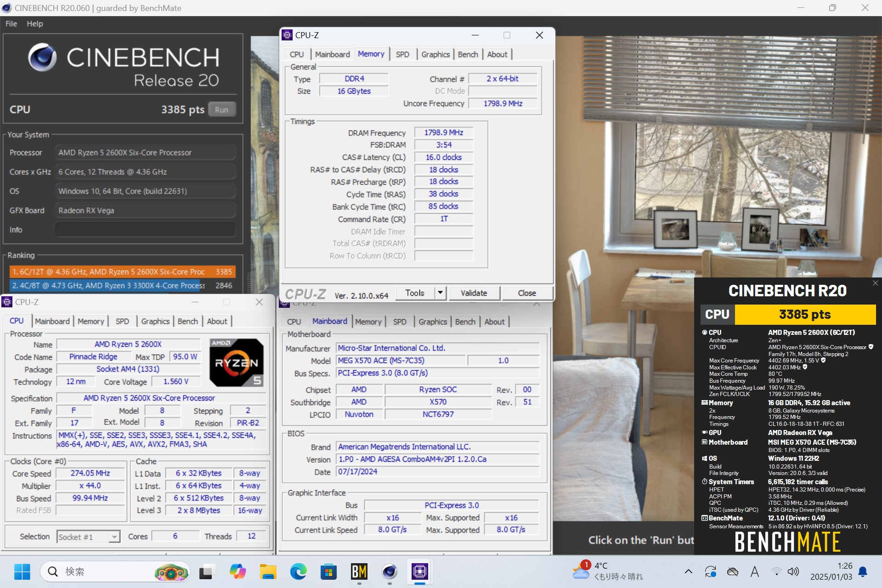This screenshot has height=588, width=882.
Task: Click Uncore Frequency 1798.9 MHz value
Action: pyautogui.click(x=503, y=103)
